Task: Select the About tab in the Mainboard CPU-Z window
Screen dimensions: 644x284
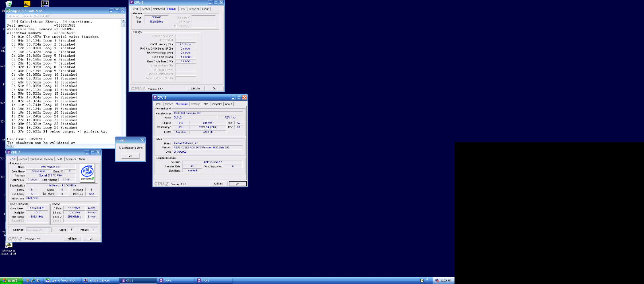Action: (229, 104)
